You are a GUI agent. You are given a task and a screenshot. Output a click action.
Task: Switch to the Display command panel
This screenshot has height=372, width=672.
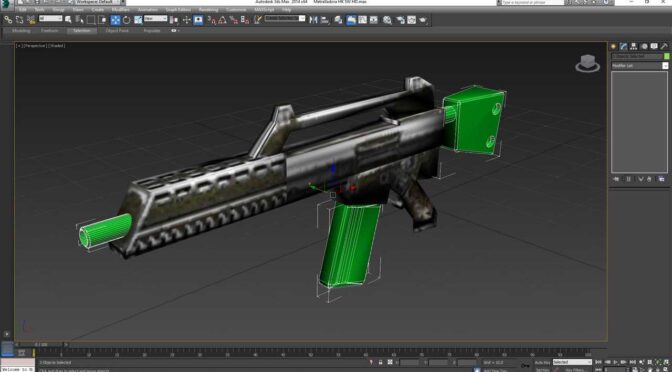(654, 46)
